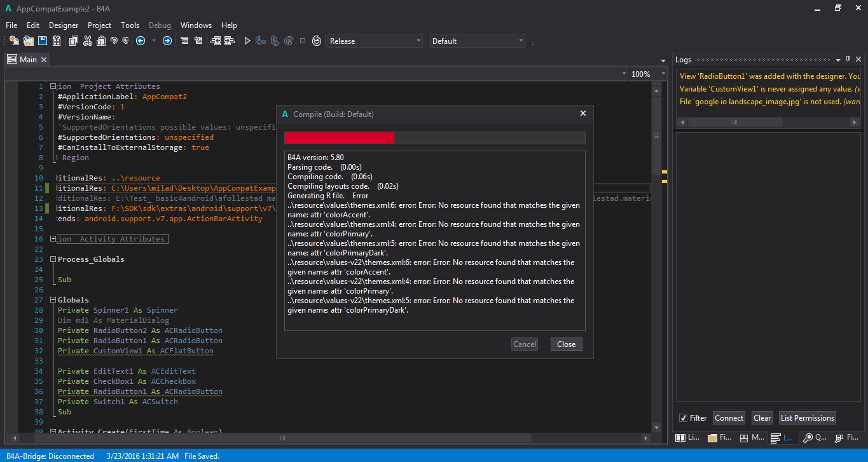Open the Project menu
868x462 pixels.
point(99,25)
